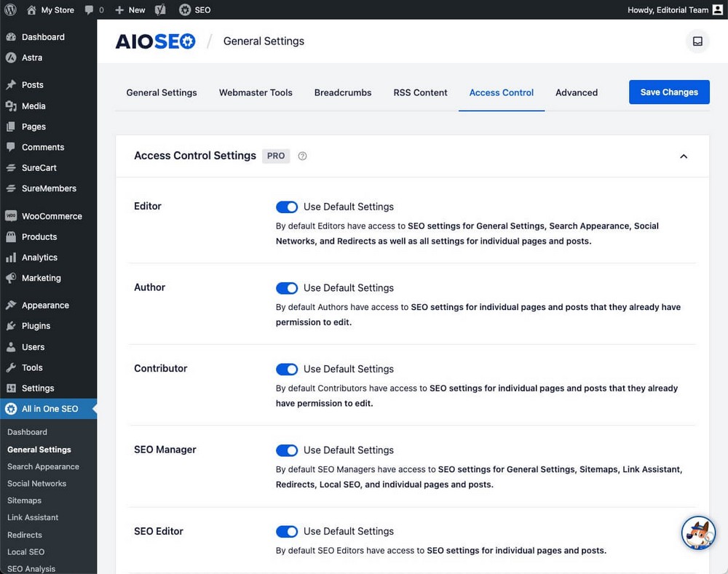Click the Posts pin icon
Screen dimensions: 728x574
pos(11,85)
